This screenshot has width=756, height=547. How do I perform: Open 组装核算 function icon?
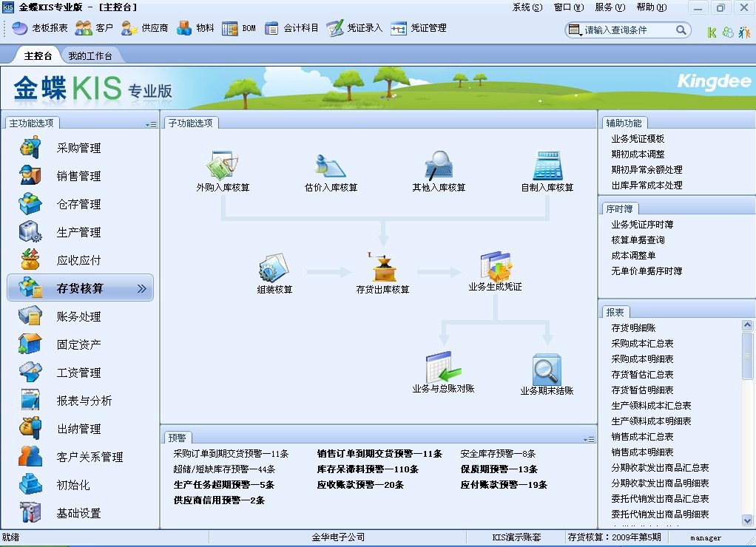click(x=274, y=268)
